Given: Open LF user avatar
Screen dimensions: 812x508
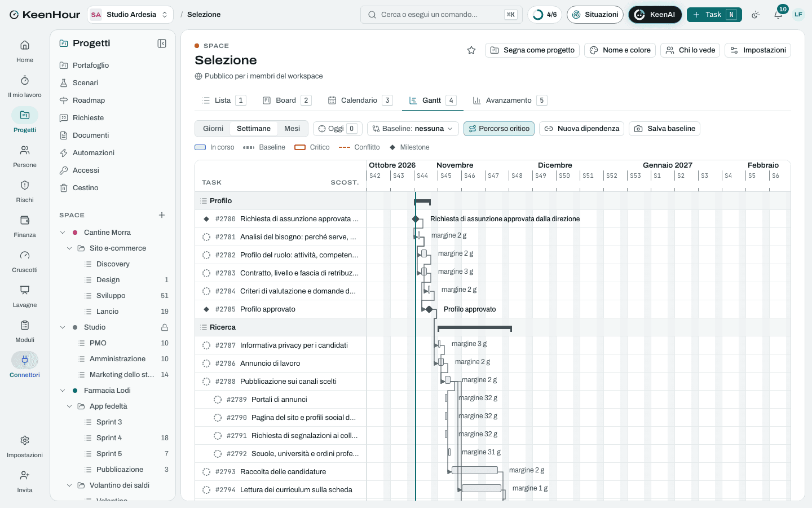Looking at the screenshot, I should point(798,15).
